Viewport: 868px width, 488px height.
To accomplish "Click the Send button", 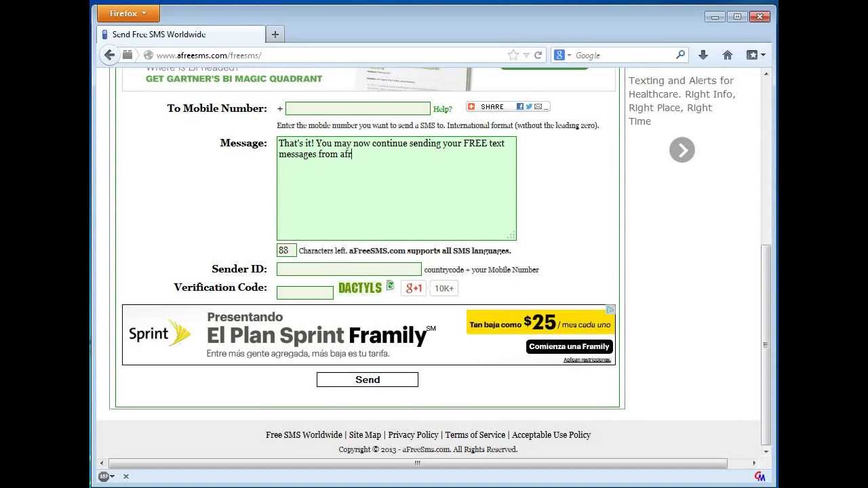I will [x=368, y=380].
